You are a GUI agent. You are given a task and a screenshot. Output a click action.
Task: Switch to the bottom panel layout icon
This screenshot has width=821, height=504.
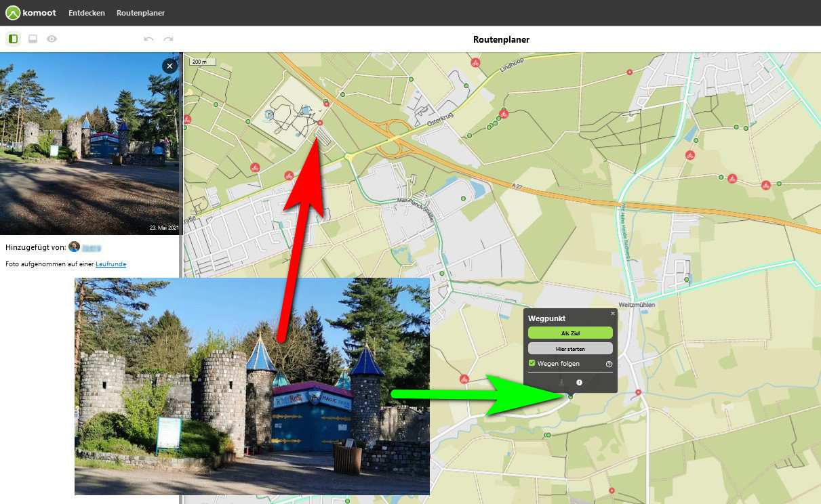point(33,39)
